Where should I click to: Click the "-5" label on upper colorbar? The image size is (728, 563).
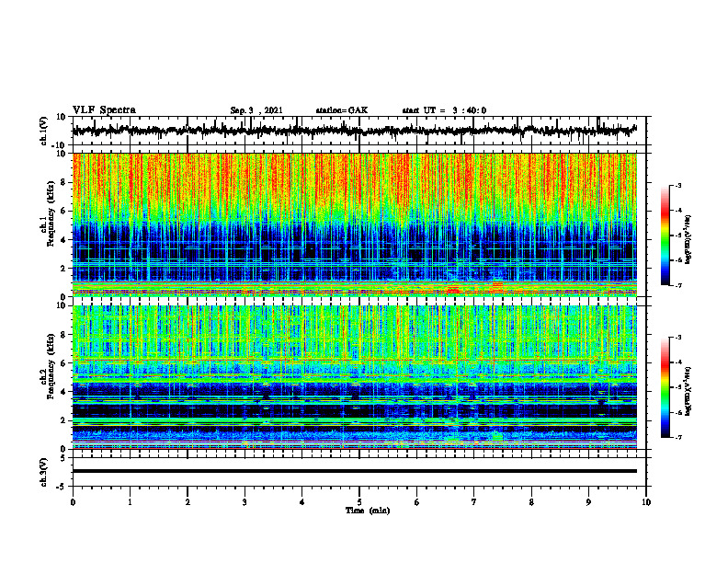tap(678, 236)
